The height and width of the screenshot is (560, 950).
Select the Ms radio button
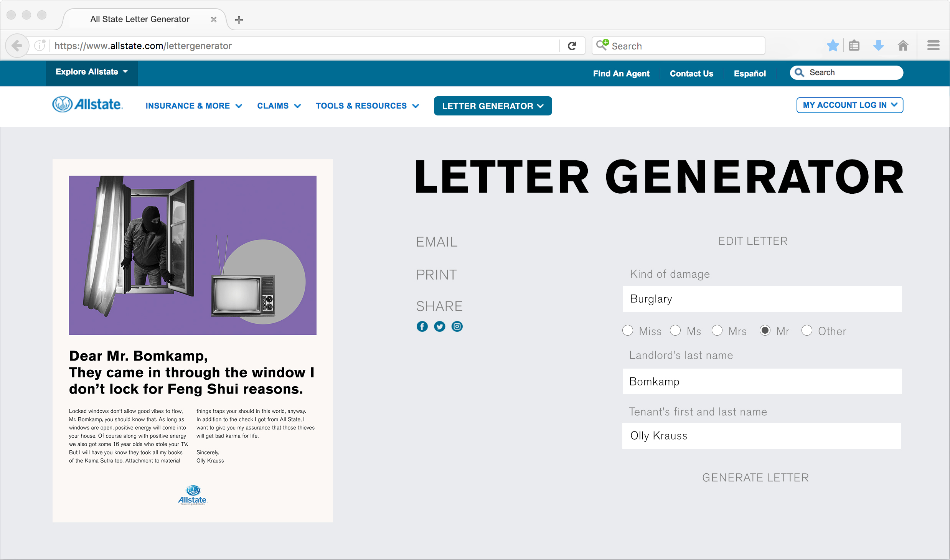pyautogui.click(x=675, y=331)
